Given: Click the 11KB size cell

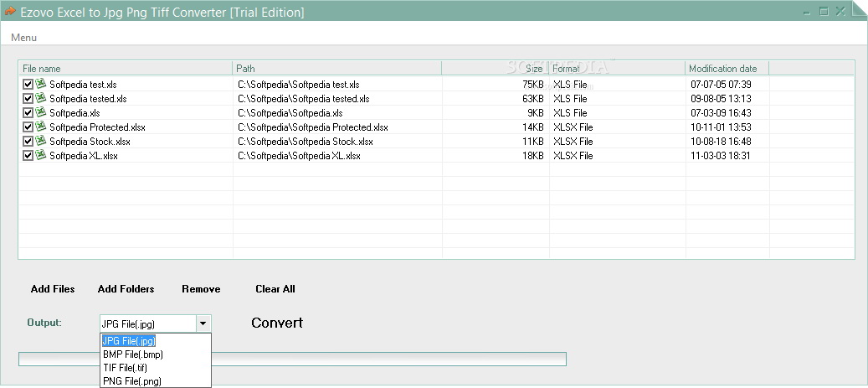Looking at the screenshot, I should click(x=533, y=142).
